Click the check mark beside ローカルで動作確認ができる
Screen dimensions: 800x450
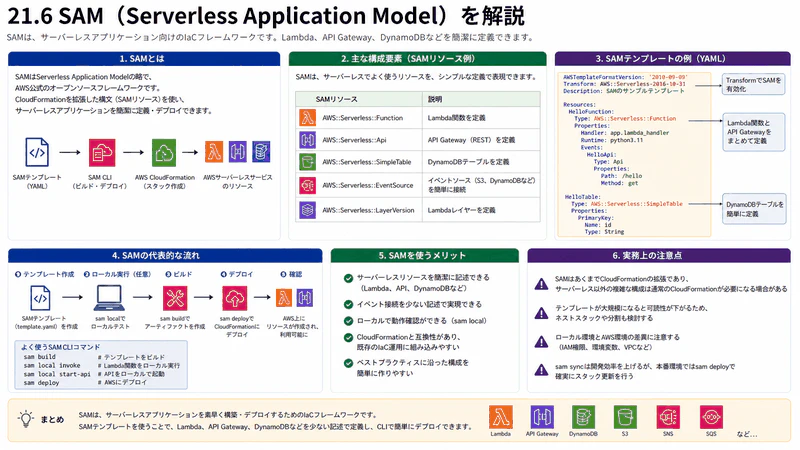pos(348,321)
